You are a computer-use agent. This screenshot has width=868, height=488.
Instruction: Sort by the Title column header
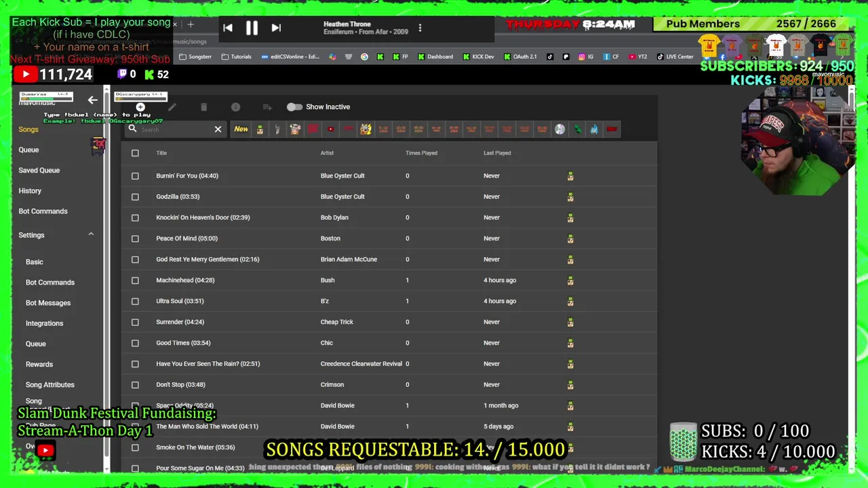161,153
